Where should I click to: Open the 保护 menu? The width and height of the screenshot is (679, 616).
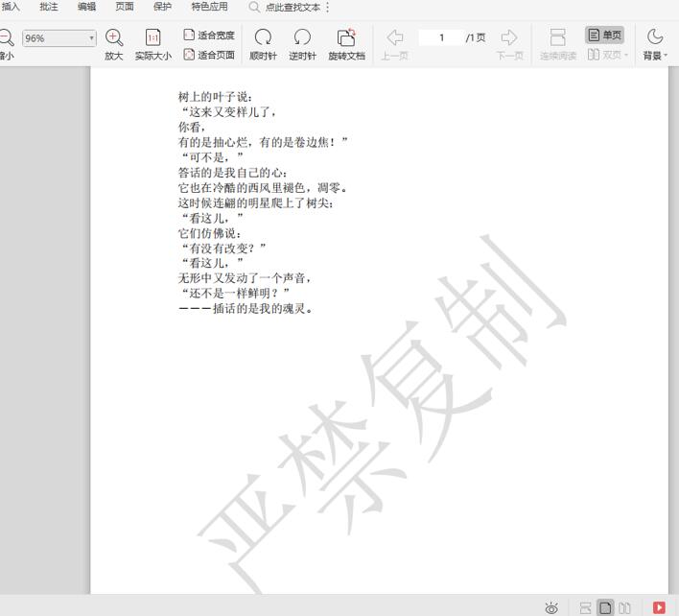tap(162, 7)
